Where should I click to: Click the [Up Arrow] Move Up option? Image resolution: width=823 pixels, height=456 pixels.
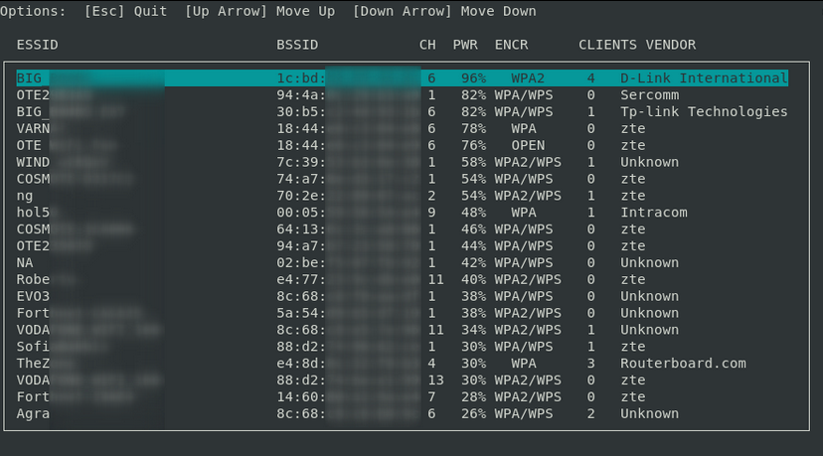260,11
